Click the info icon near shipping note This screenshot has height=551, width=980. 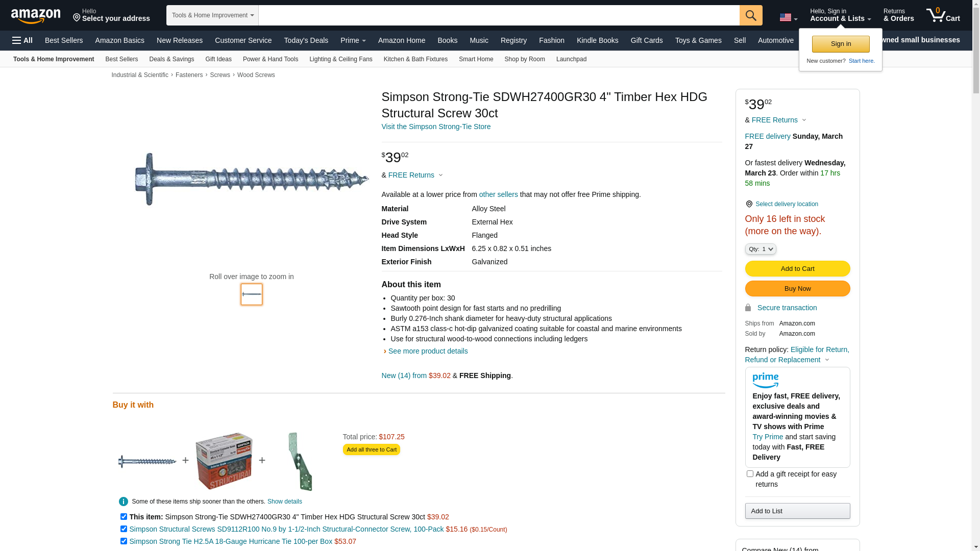point(124,502)
